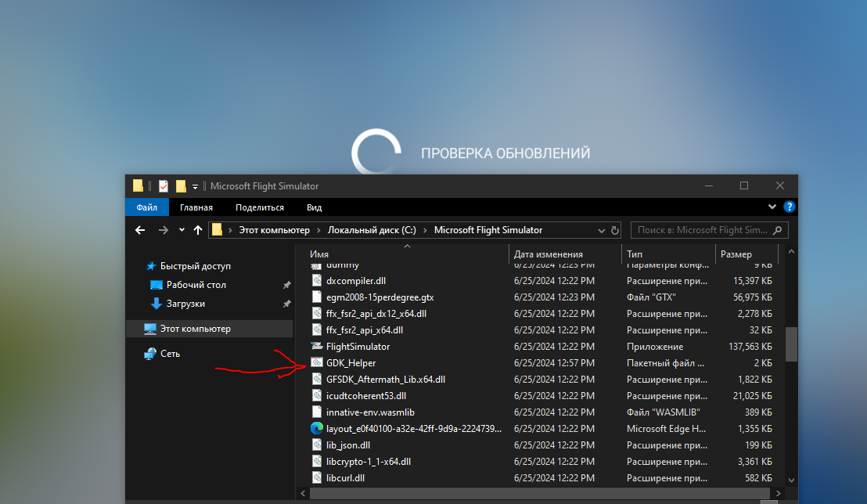Select the GDK_Helper batch file

point(351,363)
